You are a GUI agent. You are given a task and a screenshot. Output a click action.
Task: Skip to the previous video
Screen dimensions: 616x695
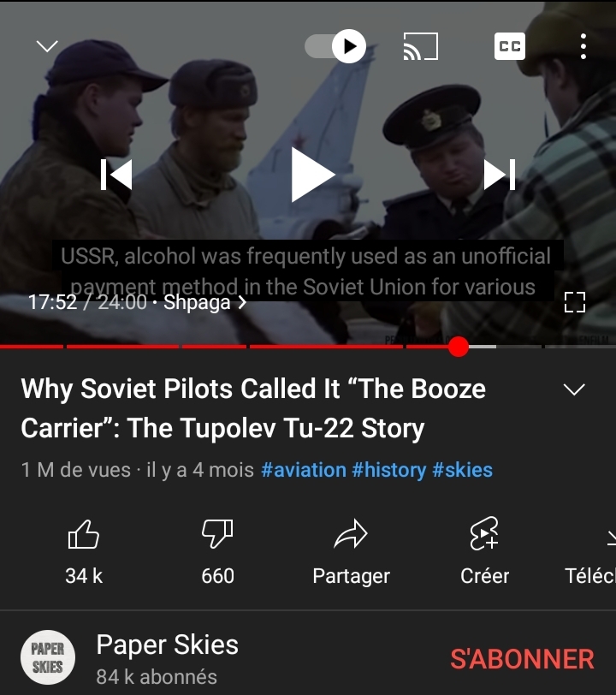[116, 175]
